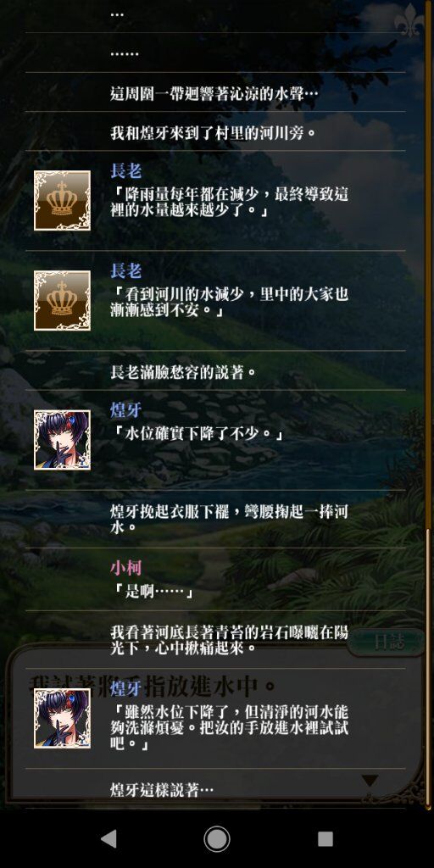Tap the Android home circle button
Viewport: 434px width, 868px height.
tap(217, 838)
